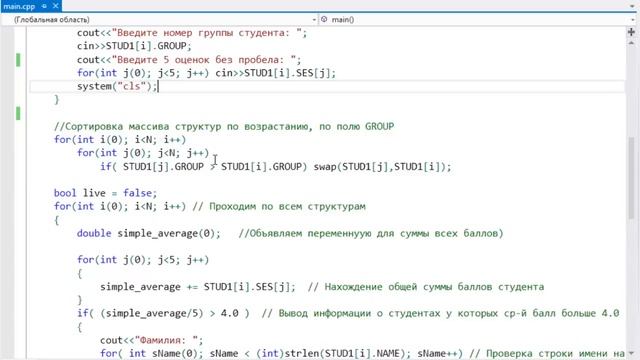Click the Сортировка массива структур comment
The width and height of the screenshot is (640, 360).
(224, 127)
